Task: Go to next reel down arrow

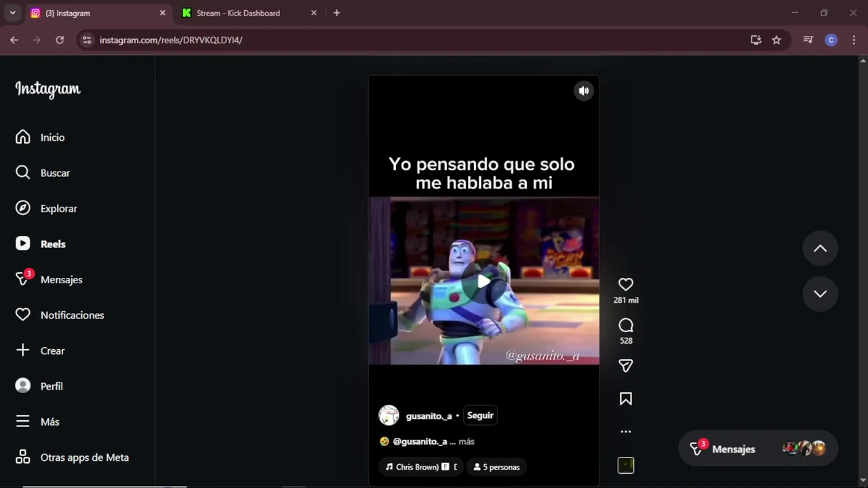Action: coord(820,294)
